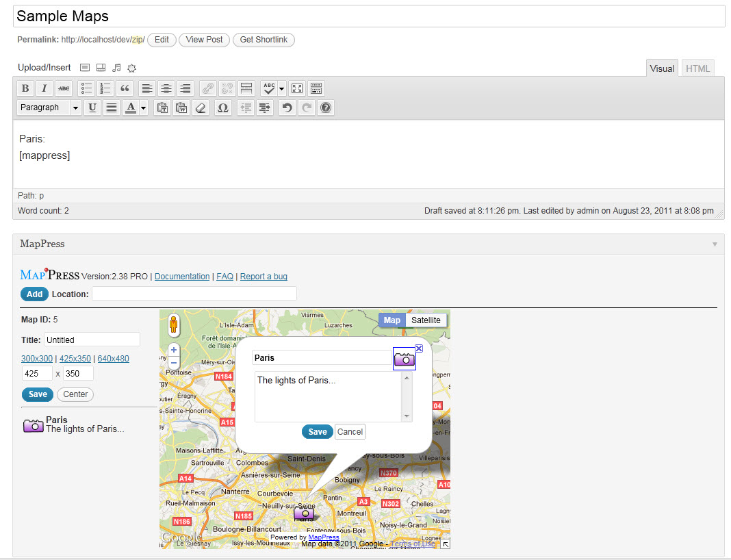This screenshot has height=560, width=731.
Task: Insert a custom character (Omega)
Action: pyautogui.click(x=222, y=107)
